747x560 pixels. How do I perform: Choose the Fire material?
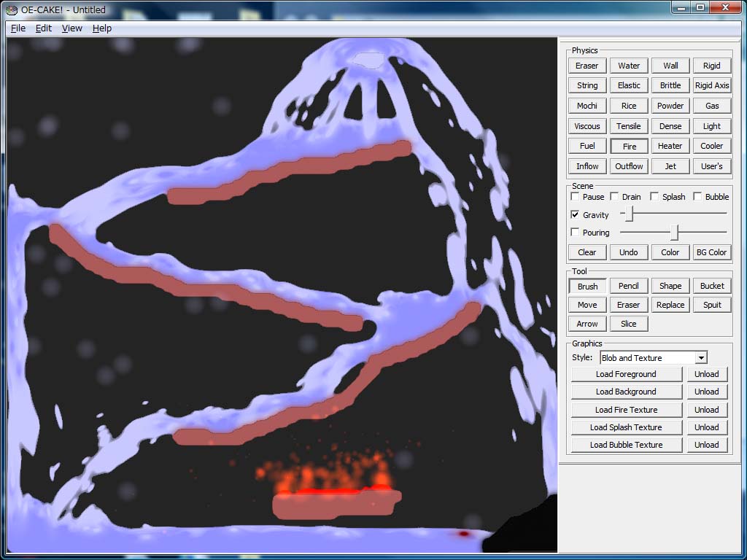coord(629,146)
